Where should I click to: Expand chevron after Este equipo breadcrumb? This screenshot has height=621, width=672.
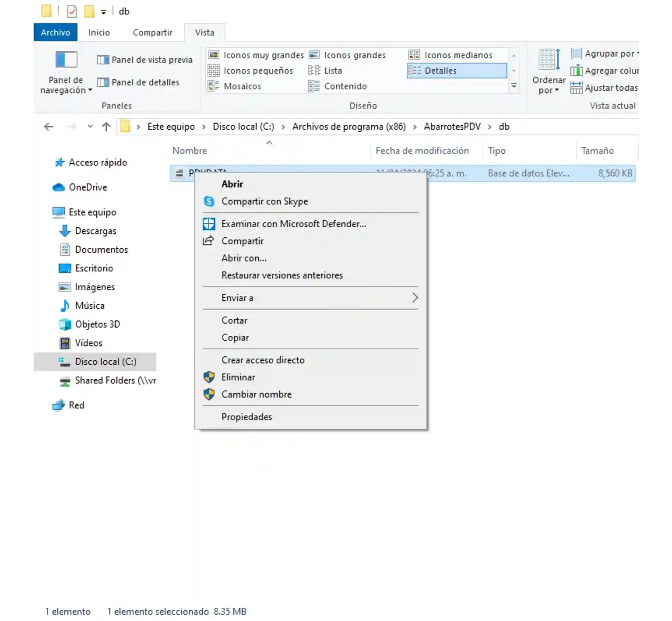204,127
